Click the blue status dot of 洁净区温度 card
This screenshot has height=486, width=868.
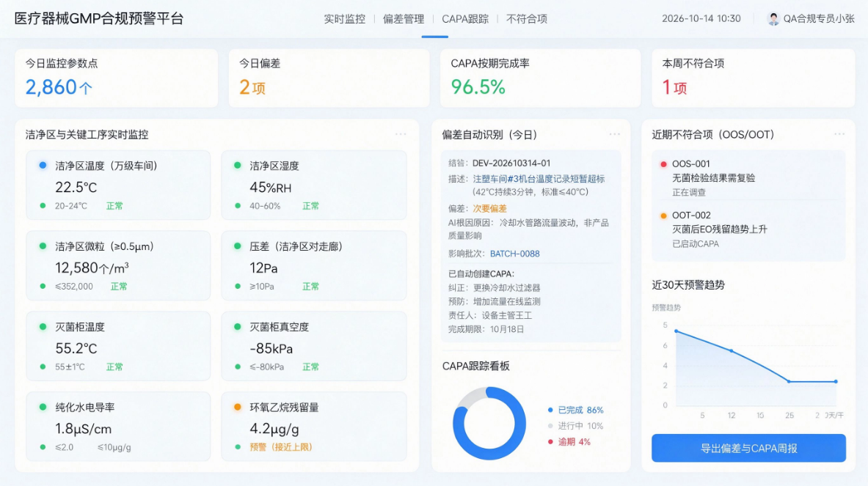coord(43,166)
